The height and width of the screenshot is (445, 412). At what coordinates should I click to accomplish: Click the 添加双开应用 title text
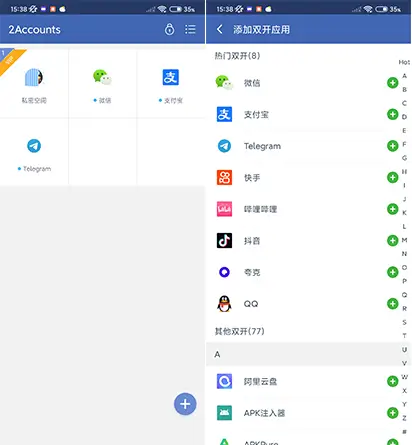[x=261, y=29]
